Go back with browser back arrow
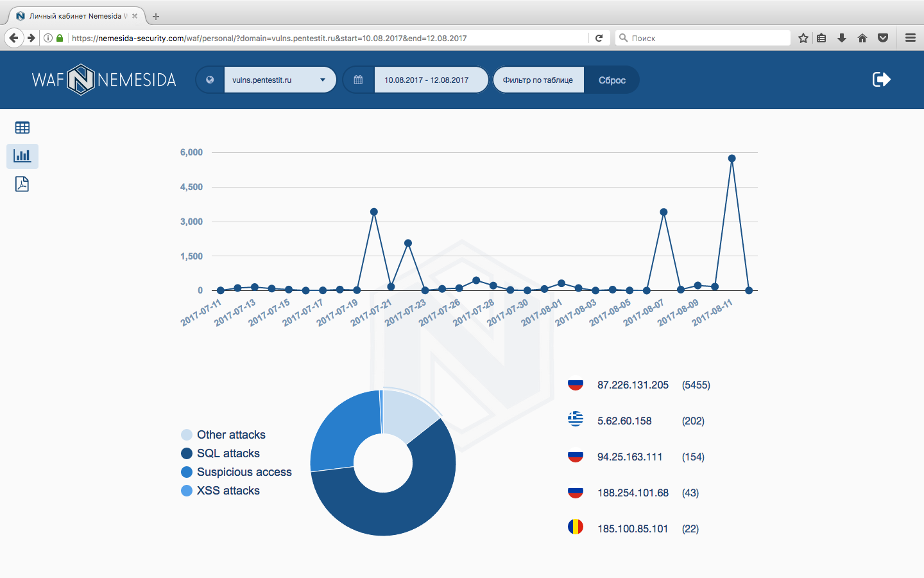 (x=14, y=38)
